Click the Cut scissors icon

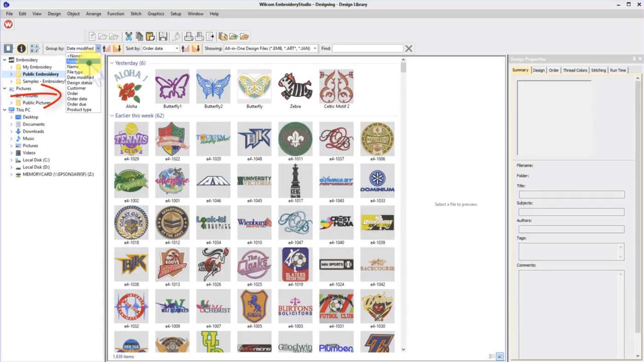129,36
